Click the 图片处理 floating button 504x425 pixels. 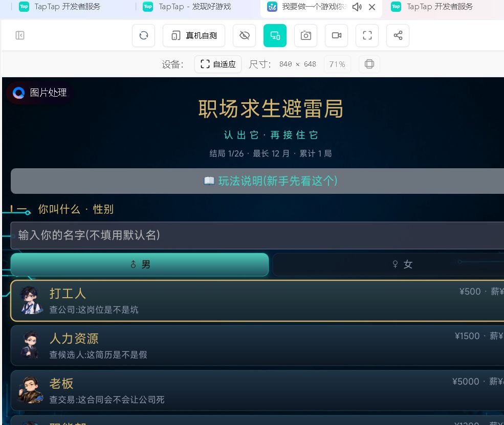(40, 93)
